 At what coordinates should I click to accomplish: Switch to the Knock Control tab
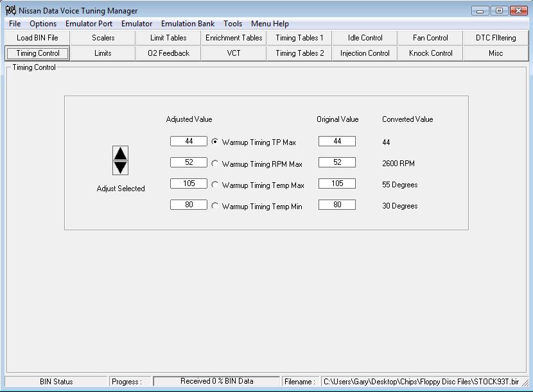(x=430, y=53)
